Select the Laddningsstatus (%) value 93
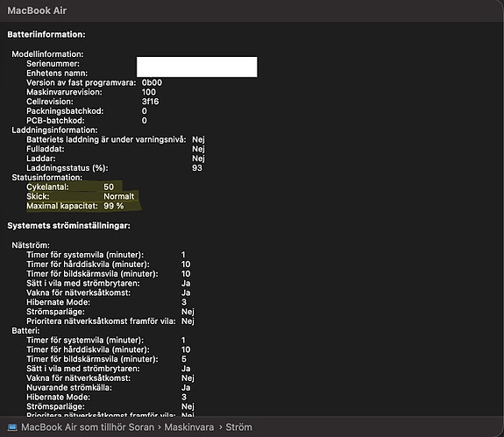504x437 pixels. pyautogui.click(x=197, y=168)
